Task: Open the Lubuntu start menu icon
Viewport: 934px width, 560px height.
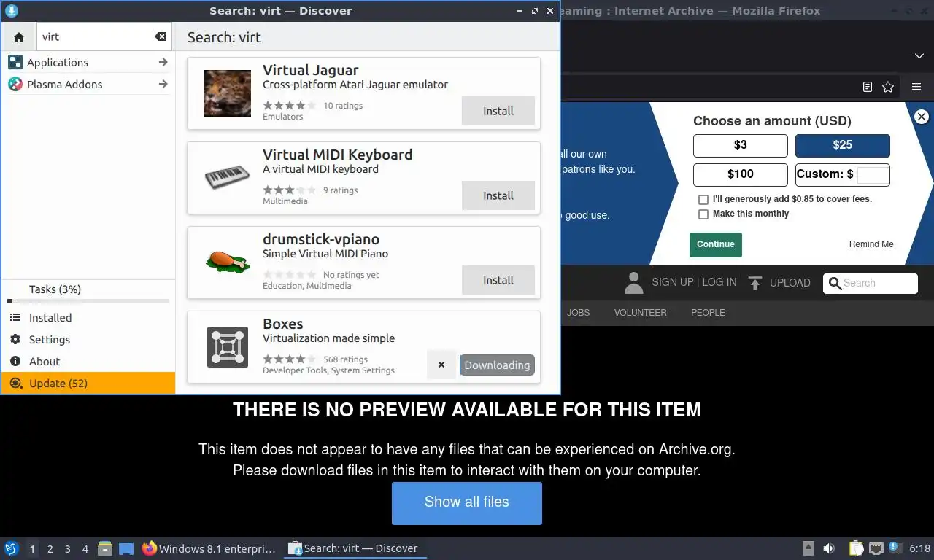Action: point(11,548)
